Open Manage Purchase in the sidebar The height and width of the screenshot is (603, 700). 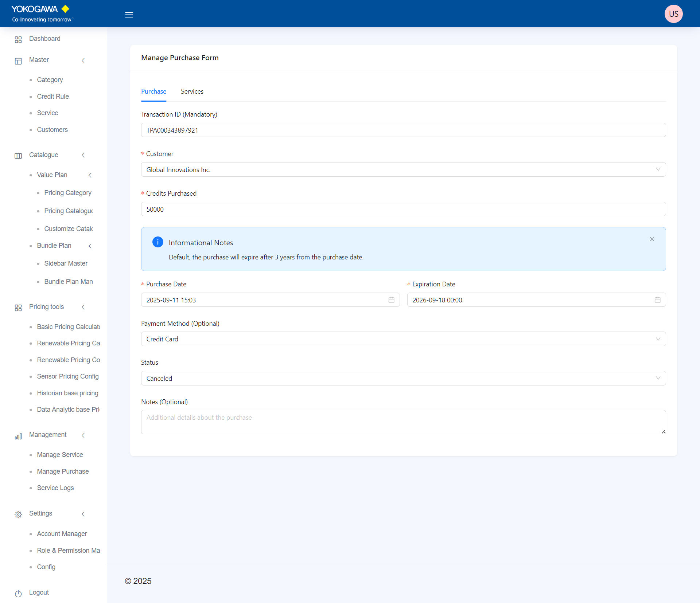click(63, 471)
